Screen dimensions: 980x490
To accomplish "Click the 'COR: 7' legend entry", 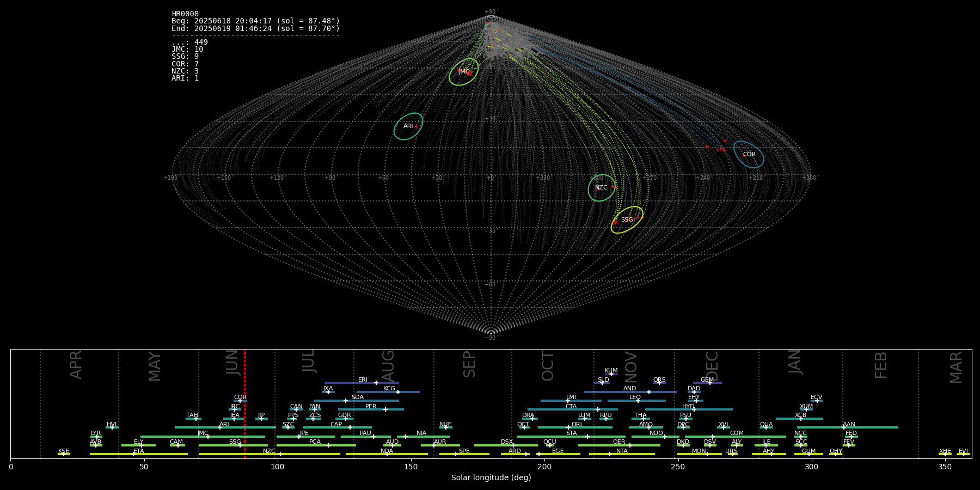I will (185, 64).
